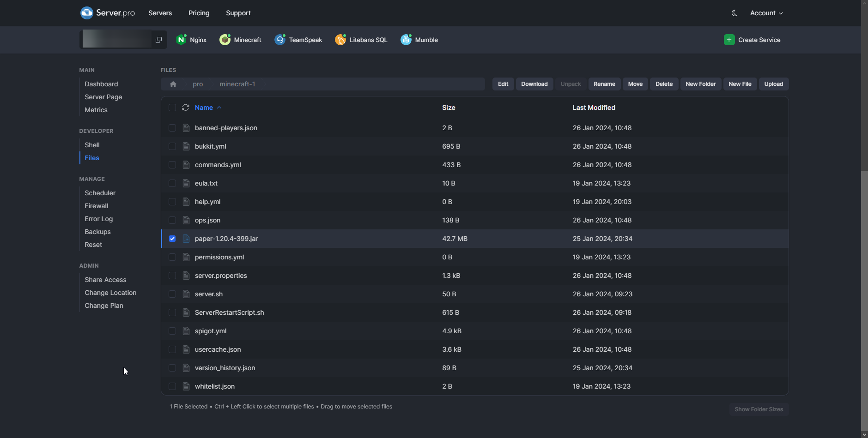868x438 pixels.
Task: Click file icon of ServerRestartScript.sh
Action: coord(186,312)
